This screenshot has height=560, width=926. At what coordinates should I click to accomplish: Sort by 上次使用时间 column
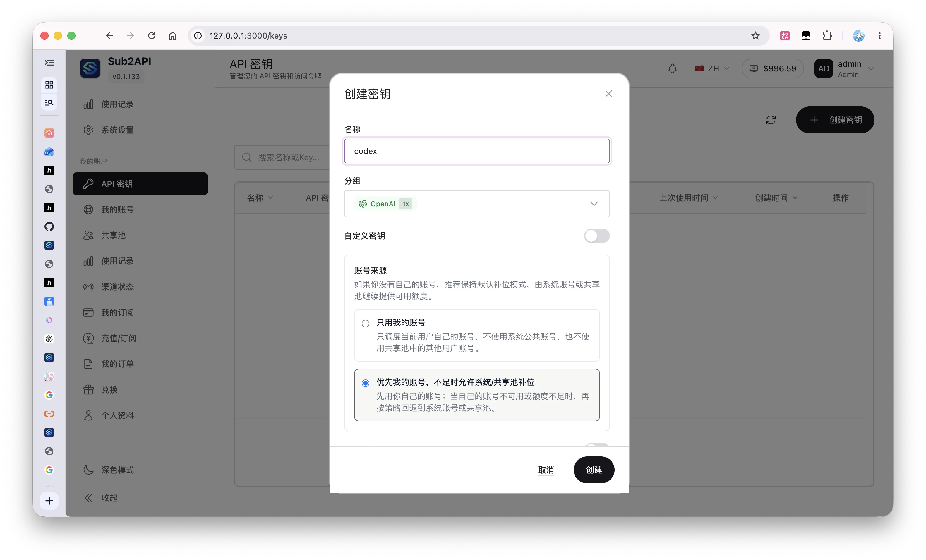[688, 197]
